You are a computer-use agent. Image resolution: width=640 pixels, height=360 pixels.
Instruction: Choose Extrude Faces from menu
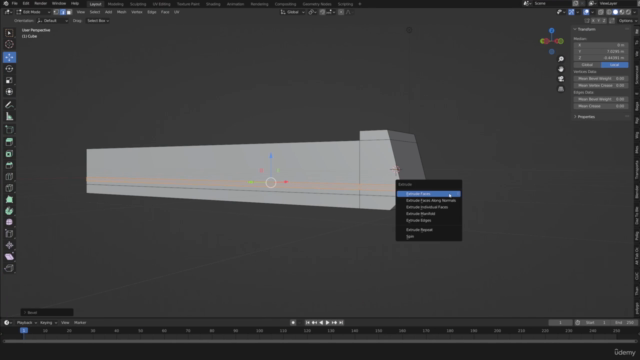click(x=429, y=194)
